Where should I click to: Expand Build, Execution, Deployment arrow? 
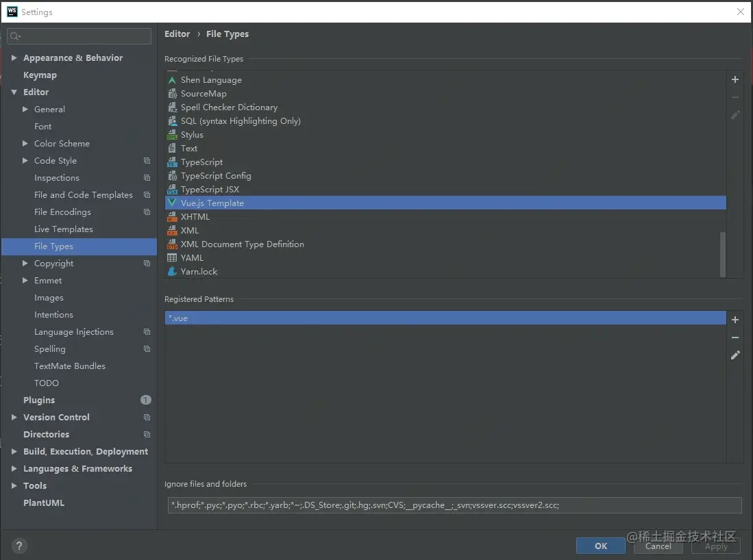pos(14,452)
